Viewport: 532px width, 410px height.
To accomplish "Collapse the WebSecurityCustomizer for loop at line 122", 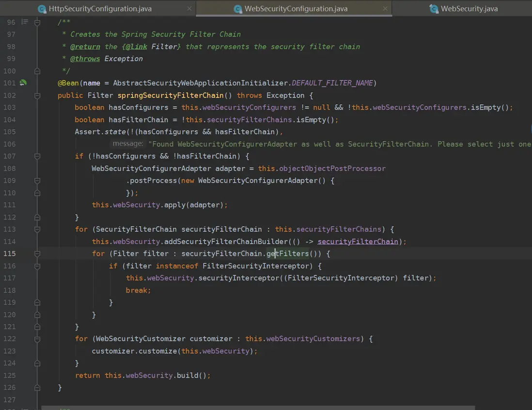I will coord(37,339).
